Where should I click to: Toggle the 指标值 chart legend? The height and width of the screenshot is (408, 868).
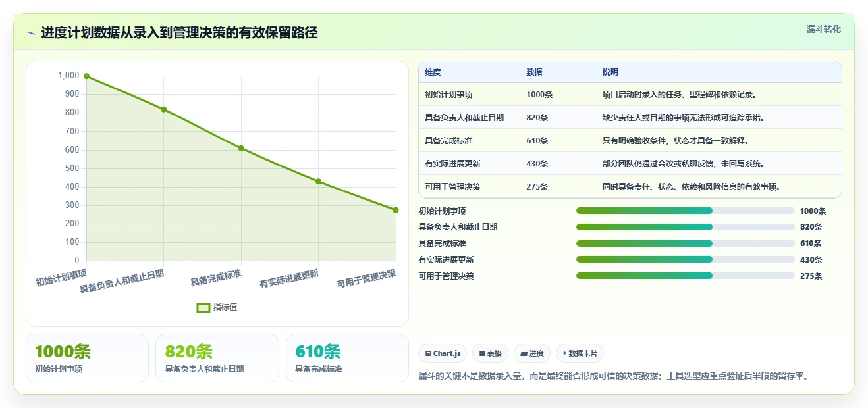point(217,307)
